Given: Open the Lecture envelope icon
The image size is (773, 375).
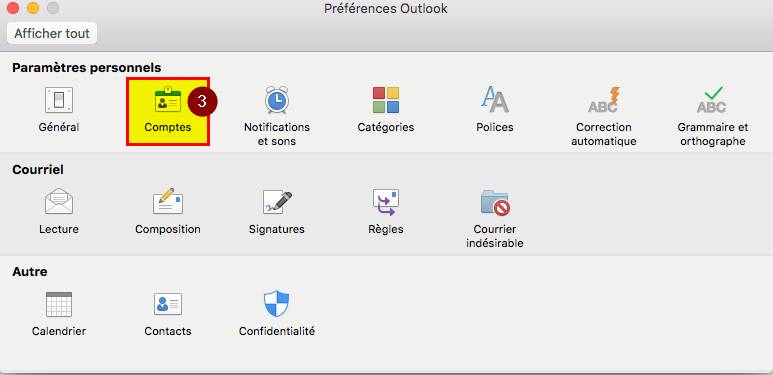Looking at the screenshot, I should 59,202.
